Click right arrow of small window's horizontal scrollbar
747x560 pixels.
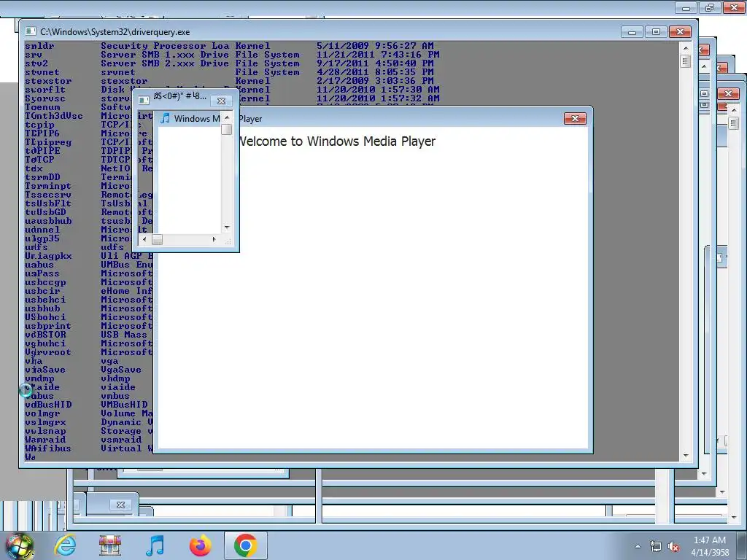tap(214, 239)
